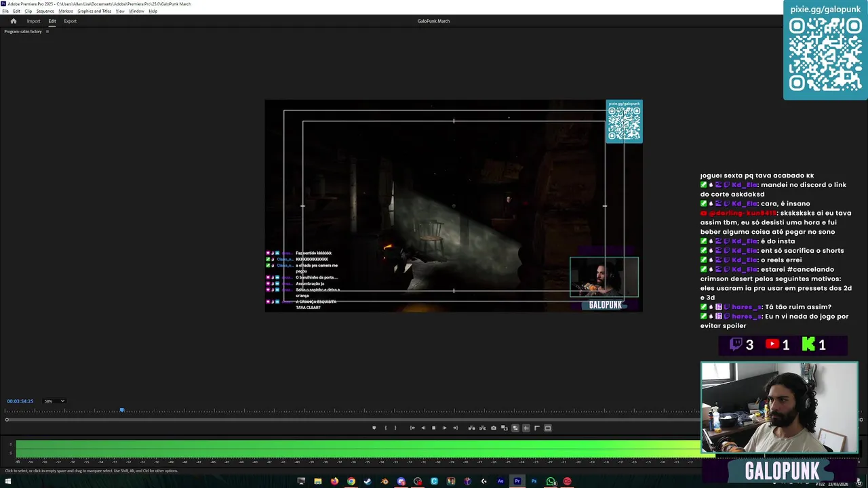The width and height of the screenshot is (868, 488).
Task: Step forward one frame
Action: [x=444, y=428]
